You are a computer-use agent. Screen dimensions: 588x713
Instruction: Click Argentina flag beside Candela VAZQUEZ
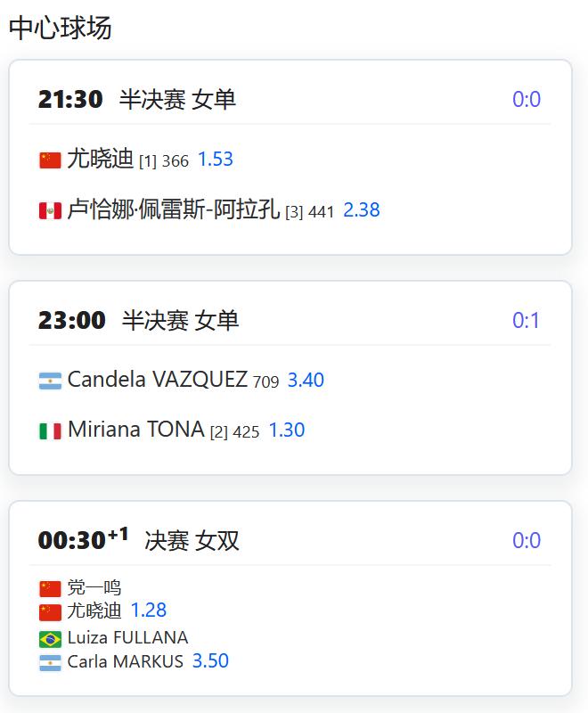50,381
